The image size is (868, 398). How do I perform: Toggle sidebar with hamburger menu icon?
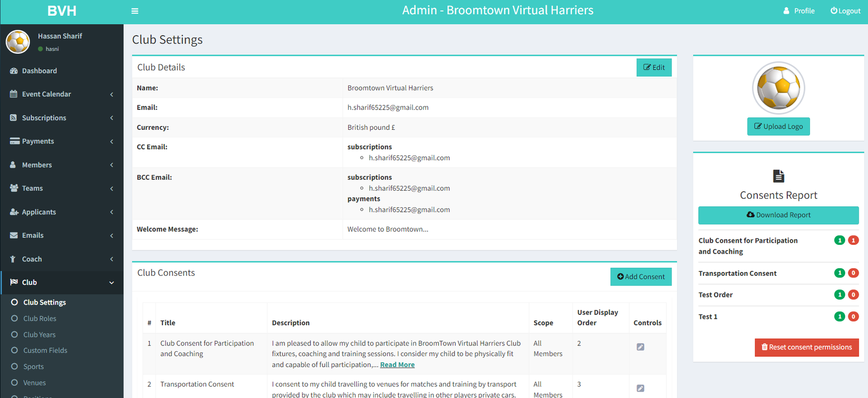click(135, 11)
